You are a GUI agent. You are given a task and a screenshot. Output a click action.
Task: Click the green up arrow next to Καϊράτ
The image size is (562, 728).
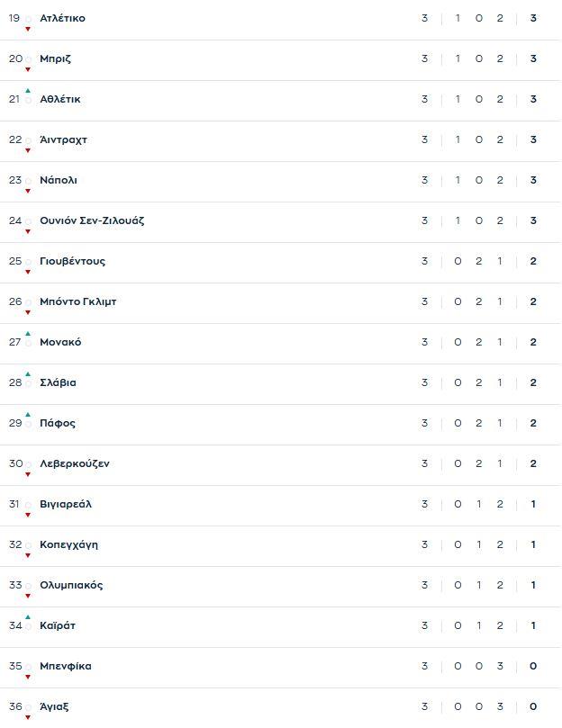click(28, 616)
